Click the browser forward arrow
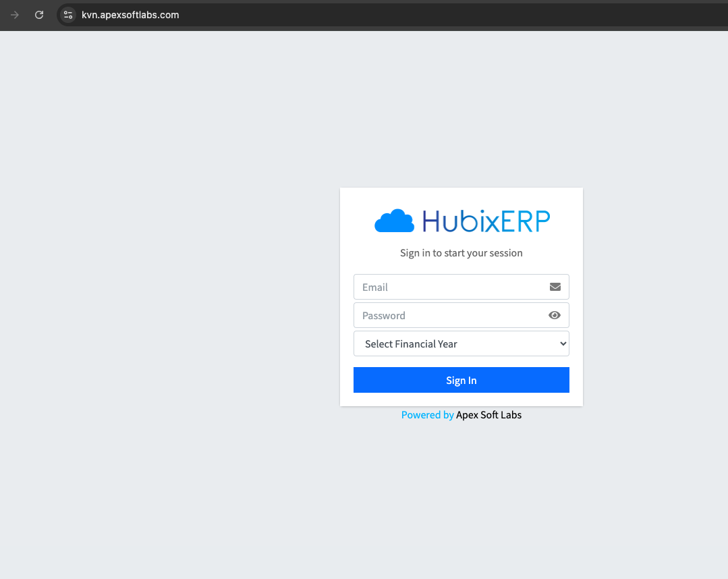 pyautogui.click(x=15, y=15)
